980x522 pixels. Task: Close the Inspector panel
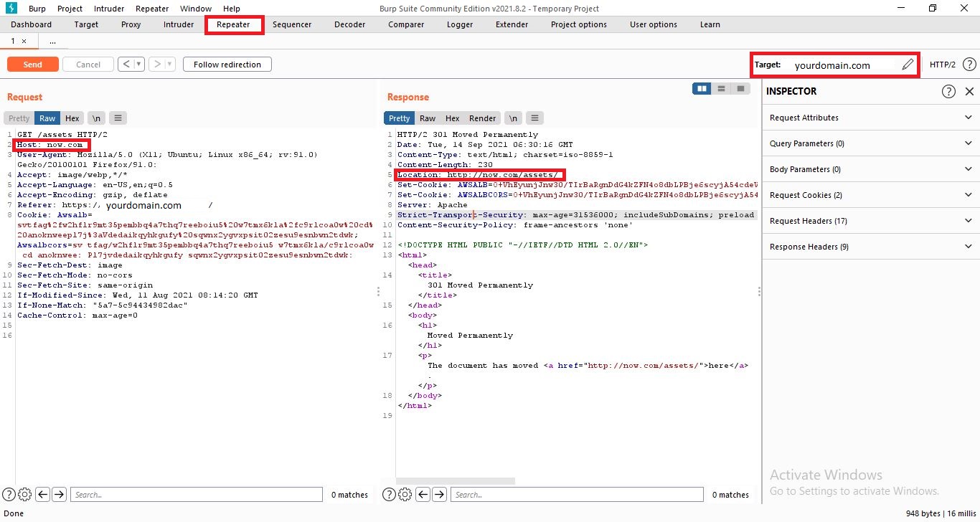969,91
